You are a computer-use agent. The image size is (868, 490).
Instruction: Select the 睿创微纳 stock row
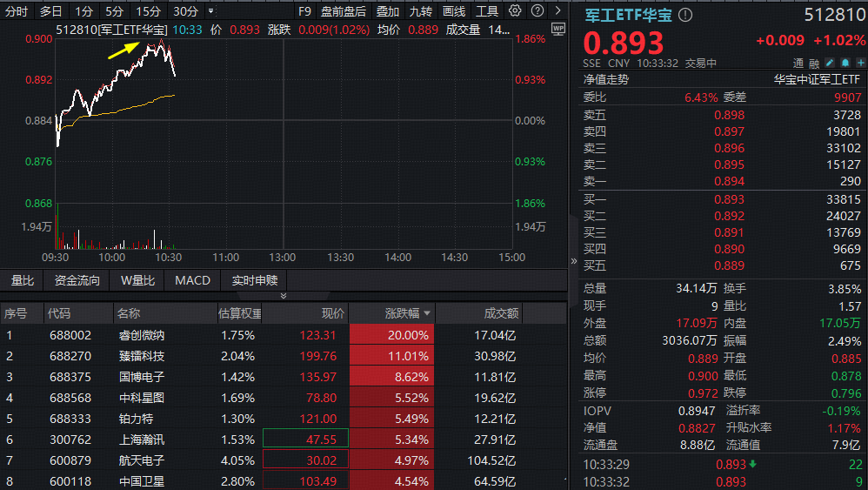click(x=284, y=335)
